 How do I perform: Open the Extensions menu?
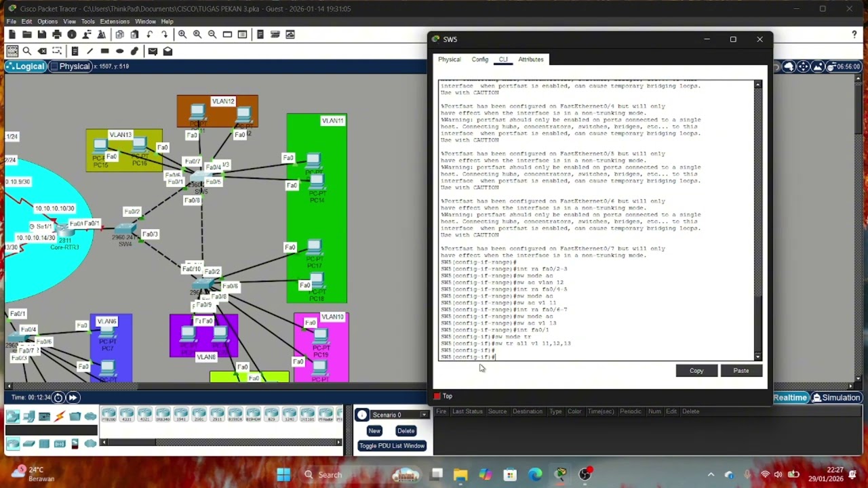[x=115, y=22]
